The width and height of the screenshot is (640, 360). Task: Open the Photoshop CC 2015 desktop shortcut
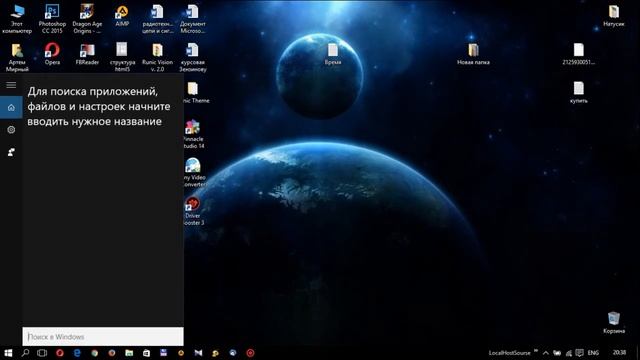52,19
